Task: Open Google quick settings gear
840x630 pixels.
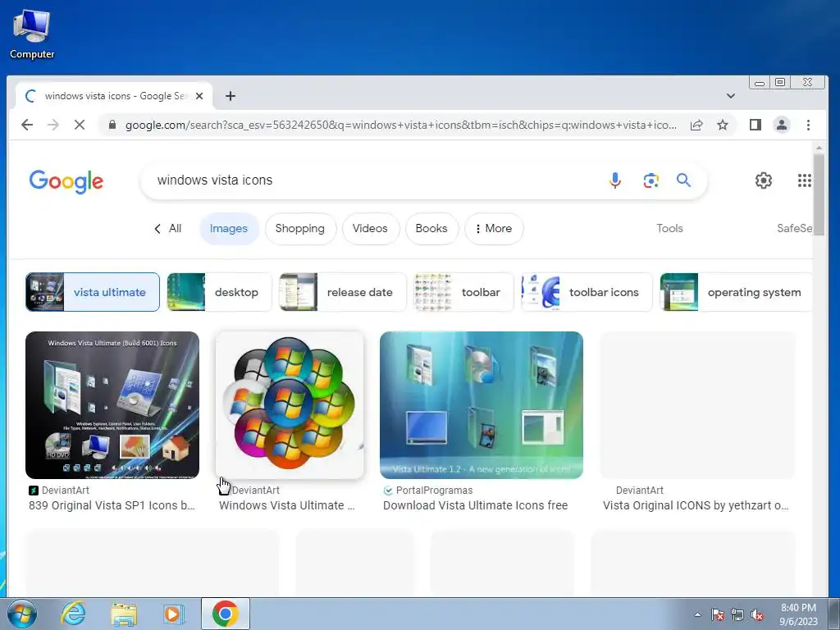Action: 764,180
